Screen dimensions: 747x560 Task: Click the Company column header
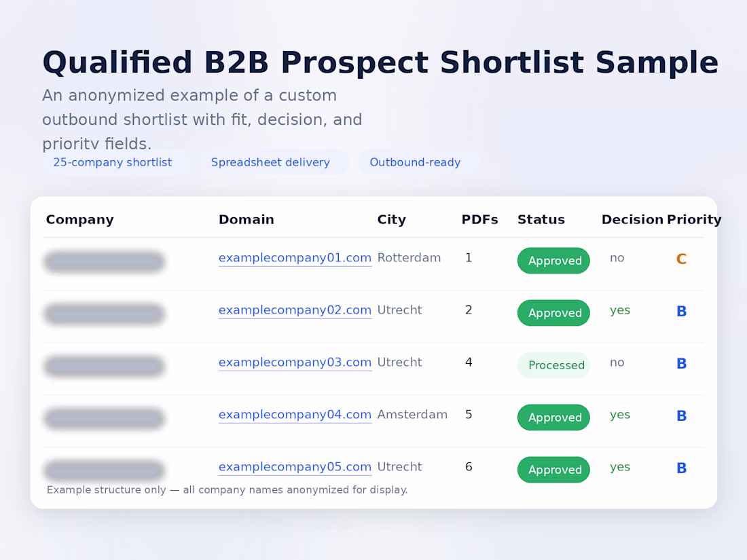79,219
